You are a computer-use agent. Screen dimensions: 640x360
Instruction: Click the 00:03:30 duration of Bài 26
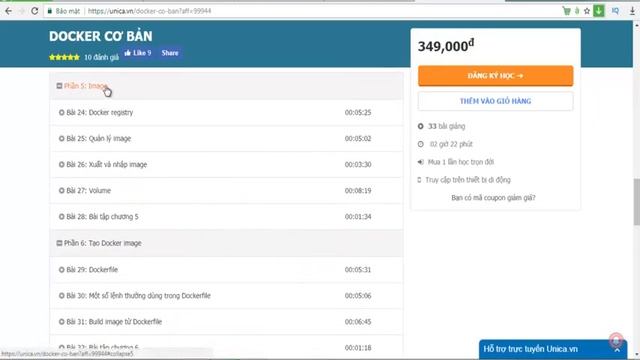pos(358,164)
